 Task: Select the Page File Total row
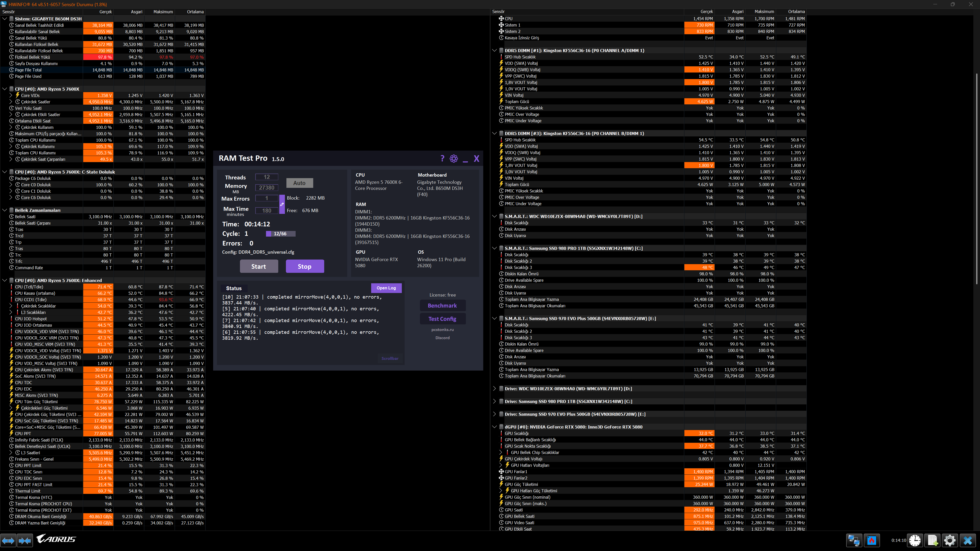click(103, 70)
